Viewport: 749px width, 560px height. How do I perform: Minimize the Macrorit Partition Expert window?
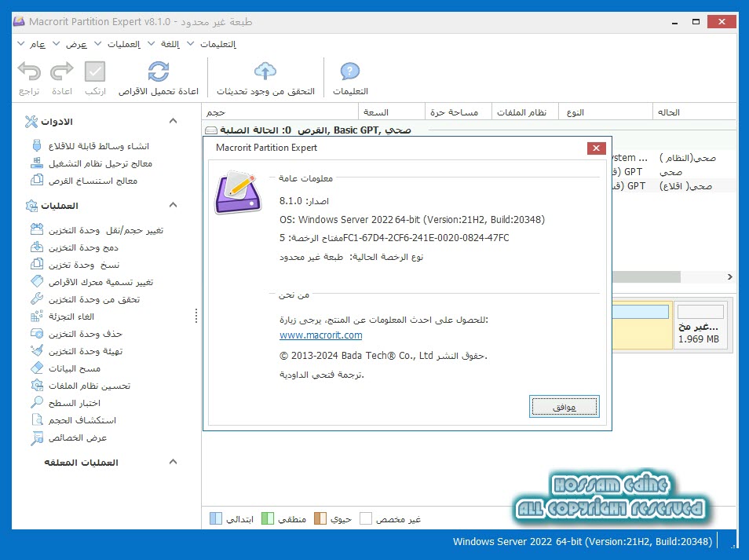[674, 22]
